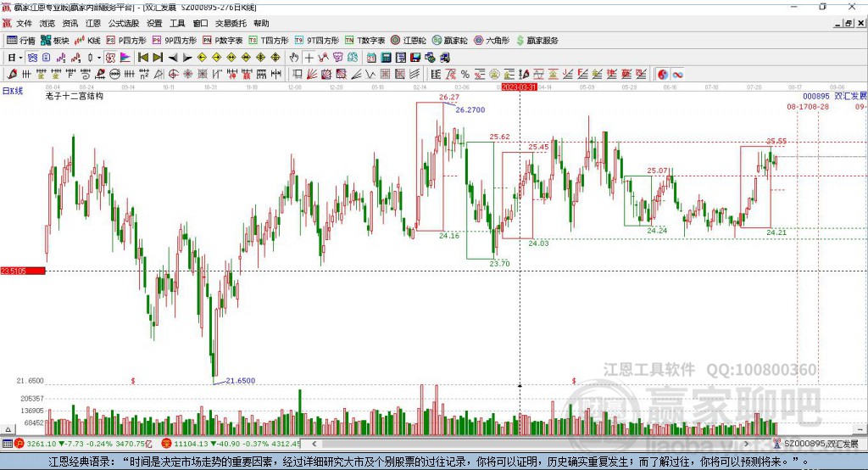Click horizontal scrollbar left arrow
The image size is (868, 470).
[314, 444]
